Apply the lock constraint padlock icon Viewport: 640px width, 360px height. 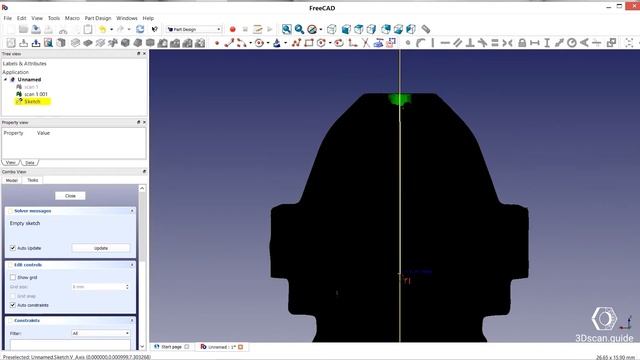click(522, 42)
